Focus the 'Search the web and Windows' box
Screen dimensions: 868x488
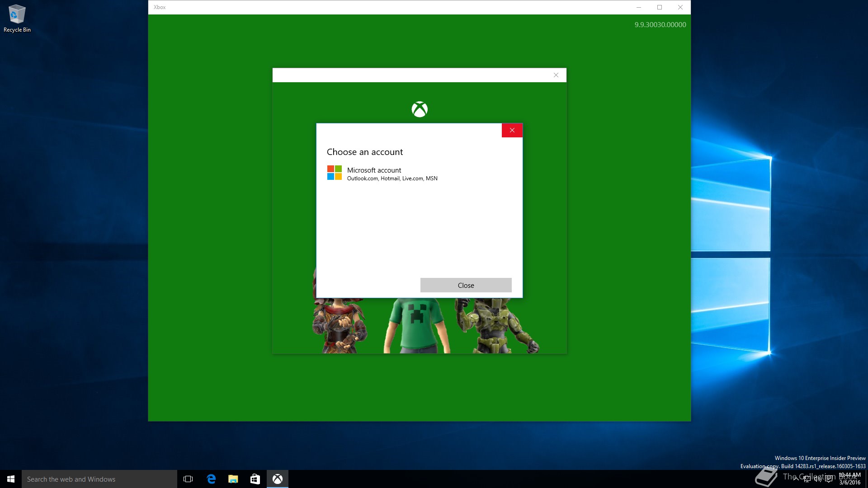[x=99, y=479]
